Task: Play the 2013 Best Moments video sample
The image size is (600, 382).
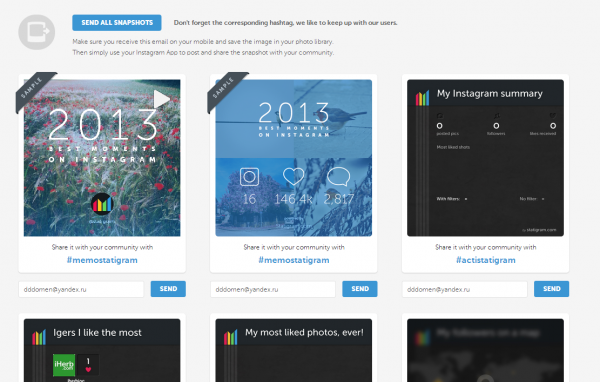Action: pyautogui.click(x=161, y=100)
